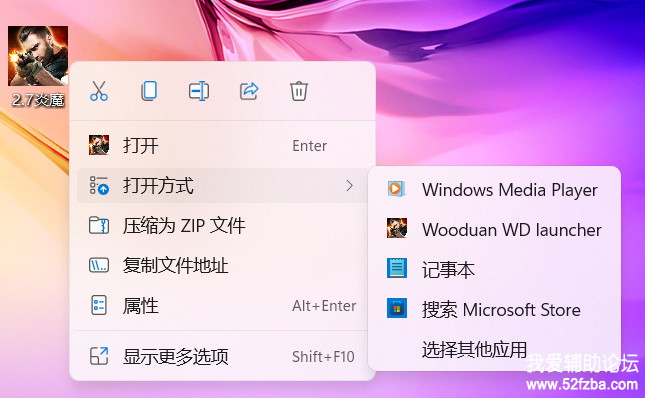The width and height of the screenshot is (645, 398).
Task: Click the Delete trash can icon
Action: point(299,91)
